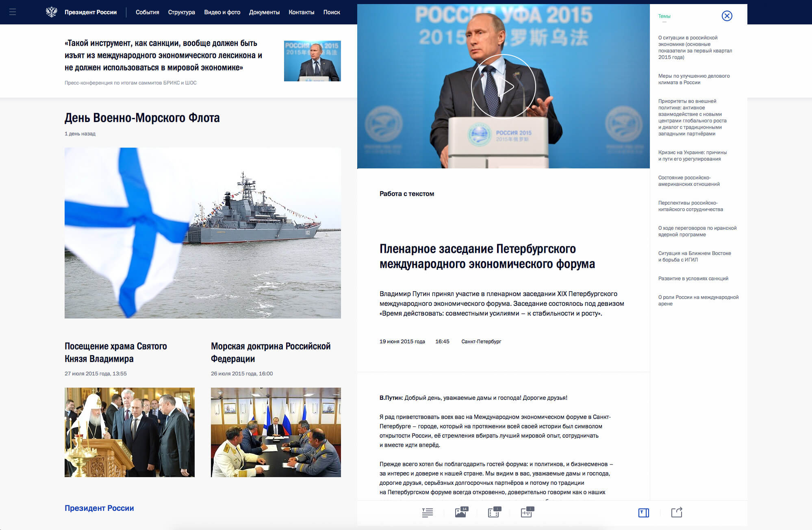Open Поиск in the navigation bar
The height and width of the screenshot is (530, 812).
(331, 12)
